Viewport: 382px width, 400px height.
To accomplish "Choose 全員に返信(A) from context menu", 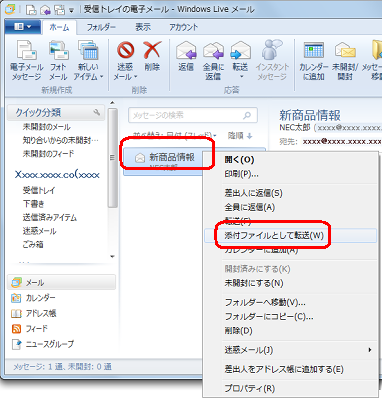I will pyautogui.click(x=249, y=207).
